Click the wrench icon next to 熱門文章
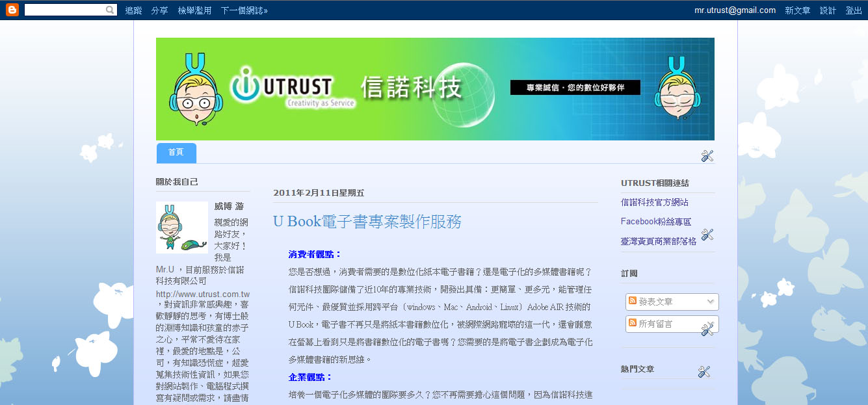Screen dimensions: 868x405 point(704,372)
